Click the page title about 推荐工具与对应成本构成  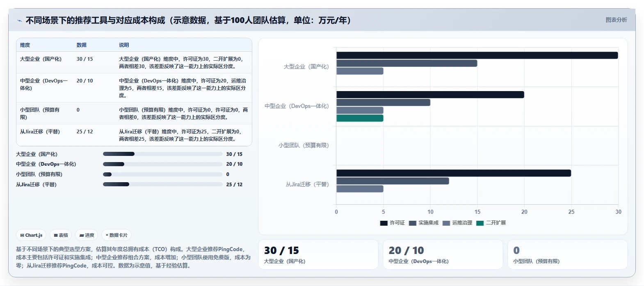point(188,21)
